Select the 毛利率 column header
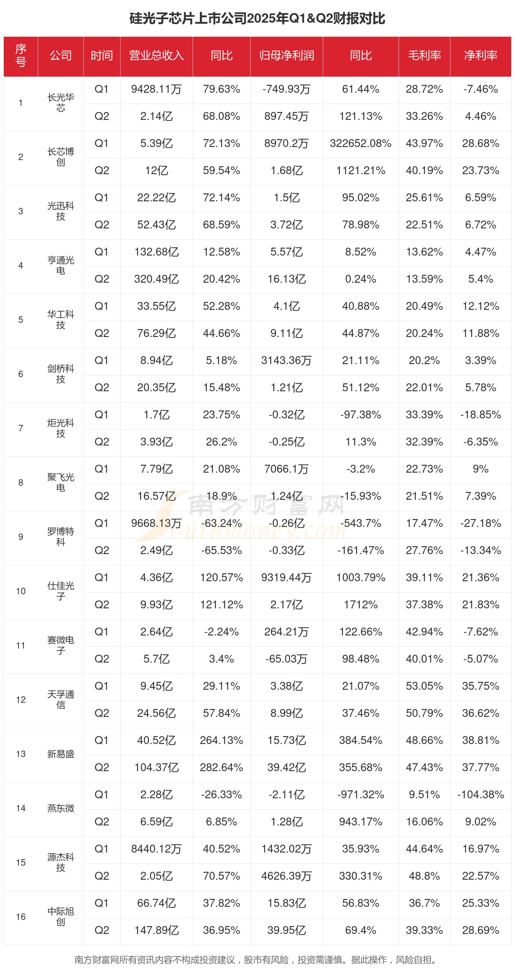 [x=424, y=56]
